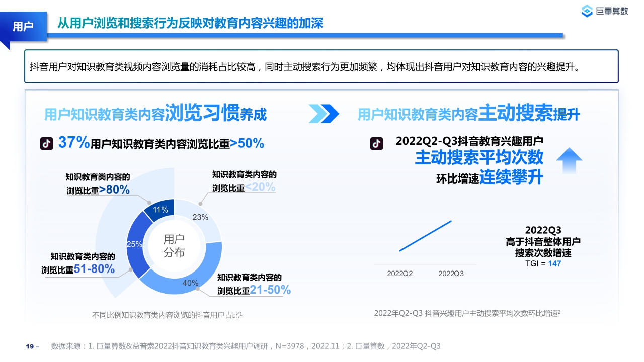The height and width of the screenshot is (362, 644).
Task: Click the blue double-chevron arrow between sections
Action: [324, 114]
